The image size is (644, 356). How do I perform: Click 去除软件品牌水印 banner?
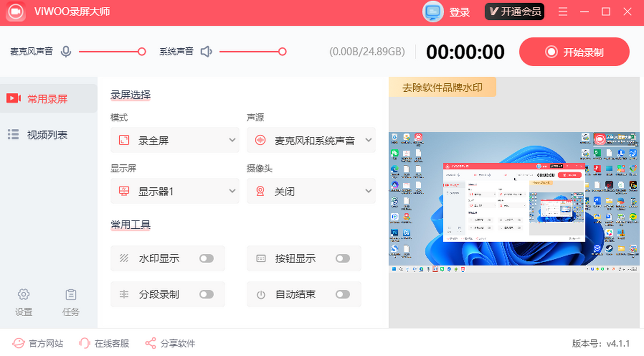click(442, 88)
